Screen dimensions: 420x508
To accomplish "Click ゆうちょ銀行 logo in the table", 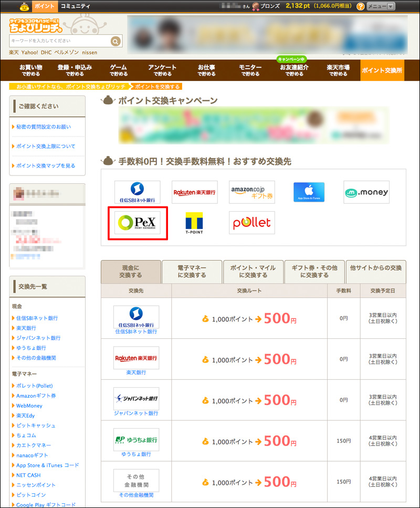I will point(136,439).
